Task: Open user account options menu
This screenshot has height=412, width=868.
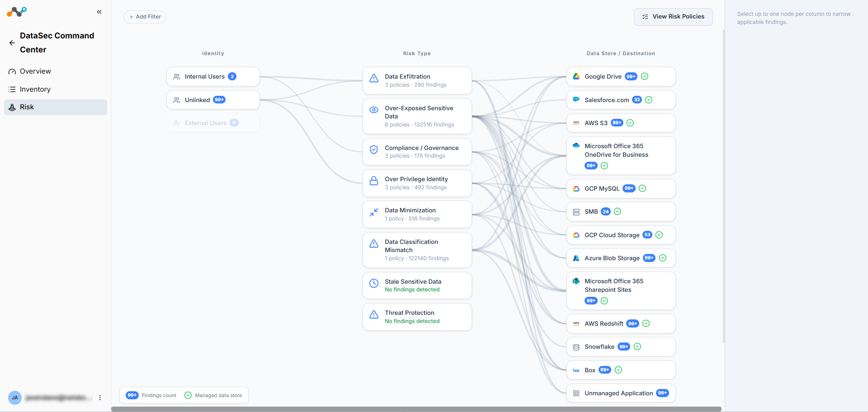Action: point(100,398)
